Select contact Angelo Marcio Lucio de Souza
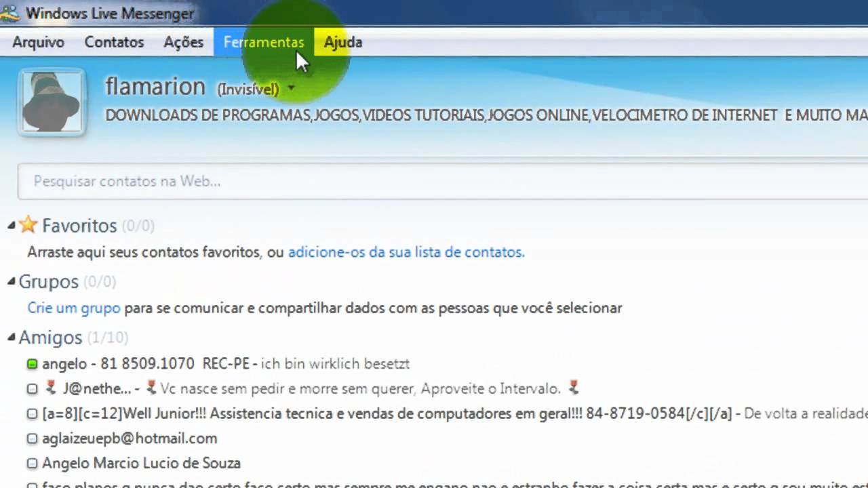The height and width of the screenshot is (488, 868). (141, 464)
